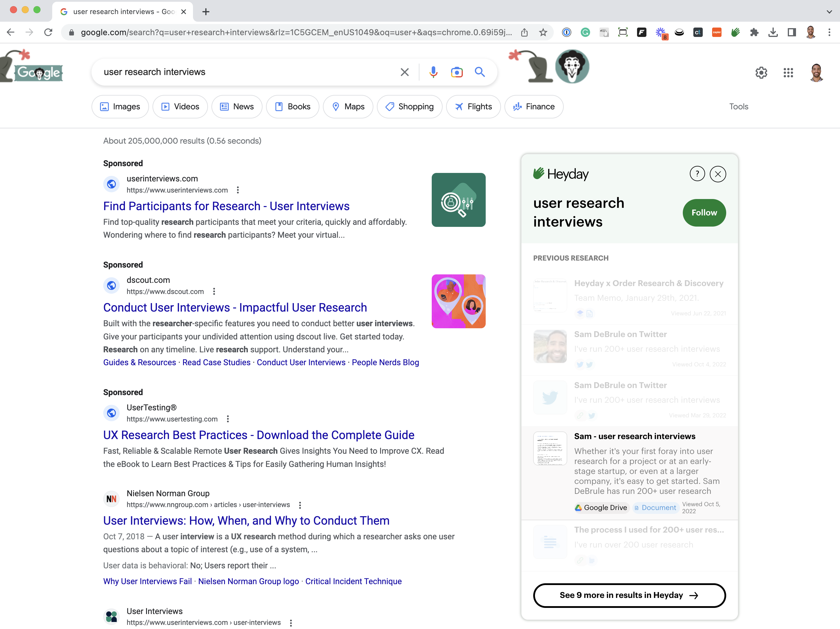Image resolution: width=840 pixels, height=629 pixels.
Task: Close the Heyday panel with X button
Action: 718,173
